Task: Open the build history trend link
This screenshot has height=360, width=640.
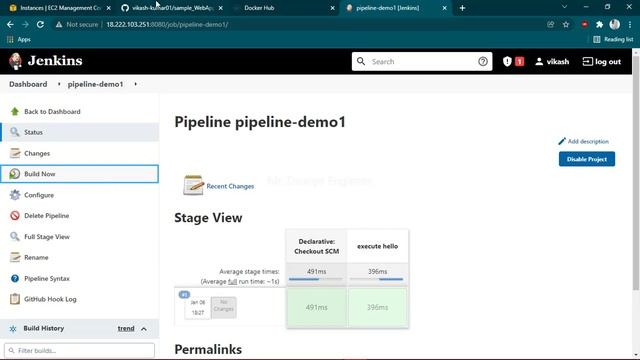Action: tap(126, 328)
